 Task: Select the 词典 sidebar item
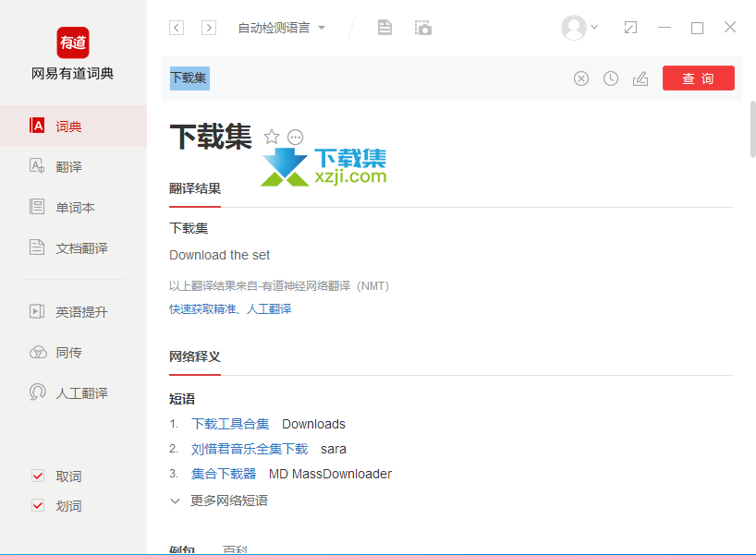(73, 126)
